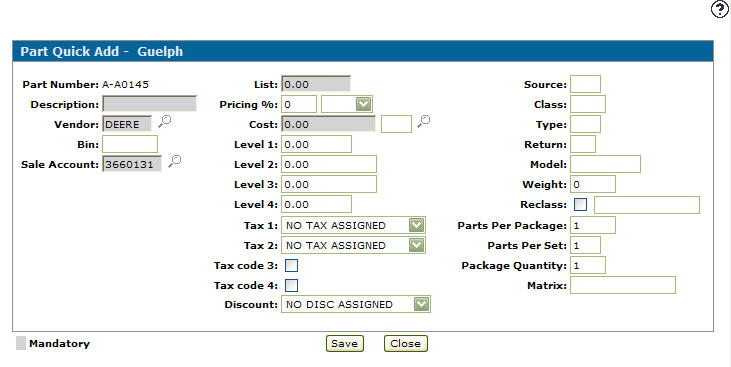
Task: Click the Vendor field containing DEERE
Action: click(x=127, y=124)
